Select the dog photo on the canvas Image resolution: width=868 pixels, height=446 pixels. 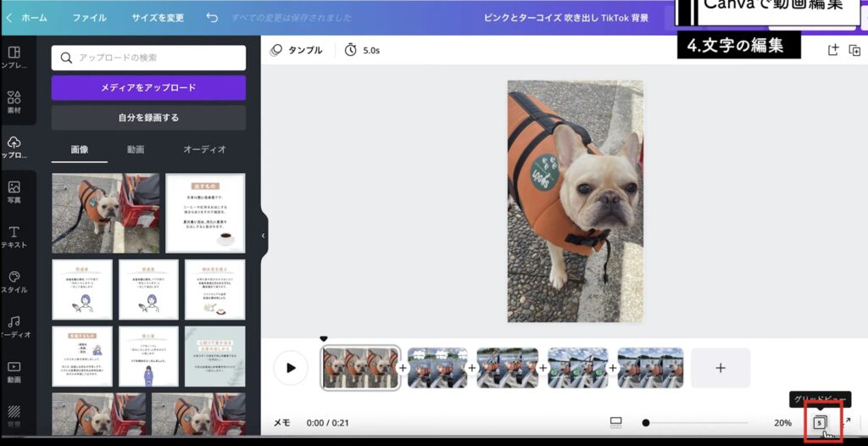(576, 201)
